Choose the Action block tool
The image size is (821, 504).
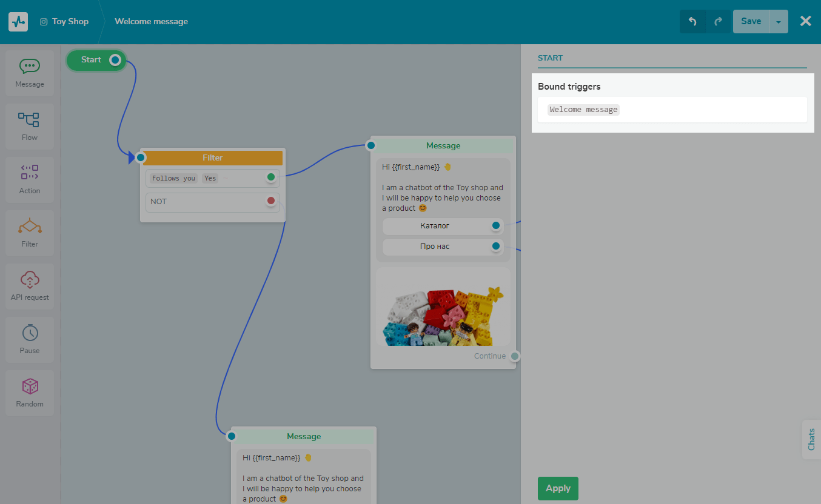(30, 180)
